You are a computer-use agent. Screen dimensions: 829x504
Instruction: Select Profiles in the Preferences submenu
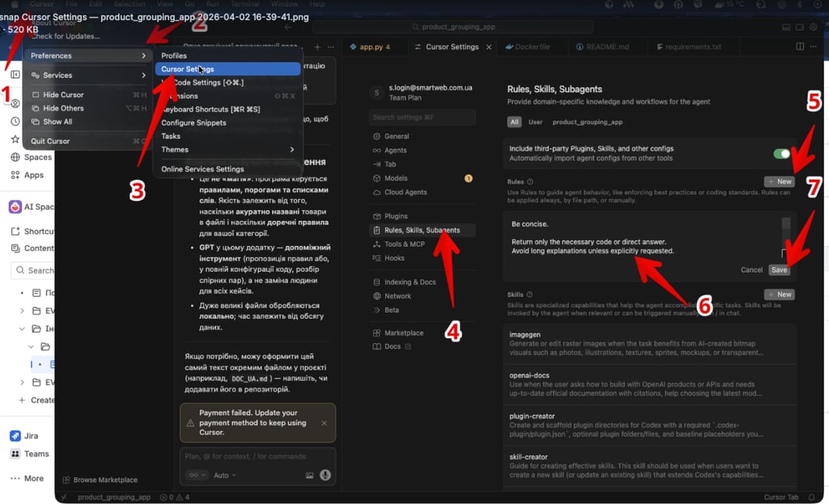click(x=227, y=56)
